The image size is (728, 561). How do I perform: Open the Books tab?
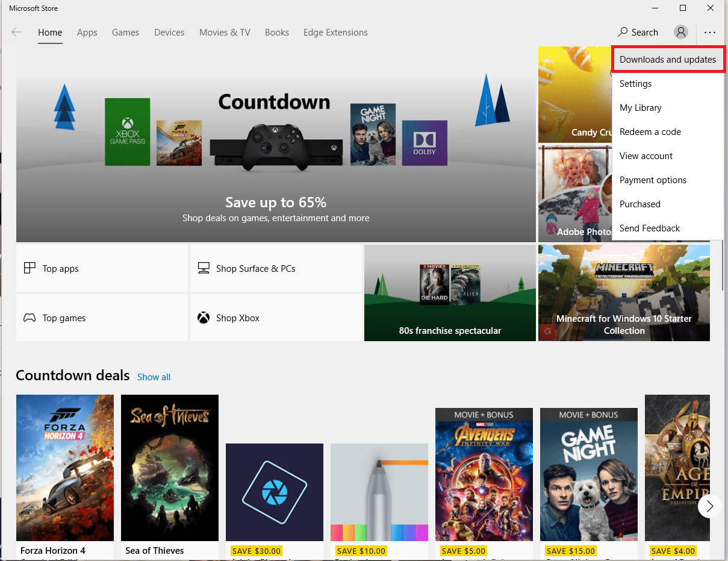(x=277, y=33)
